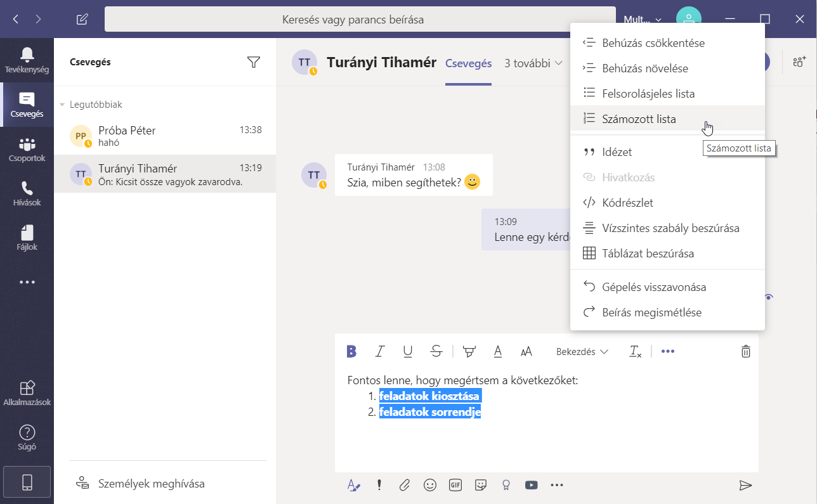Attach a file with paperclip icon
The image size is (817, 504).
click(x=405, y=485)
